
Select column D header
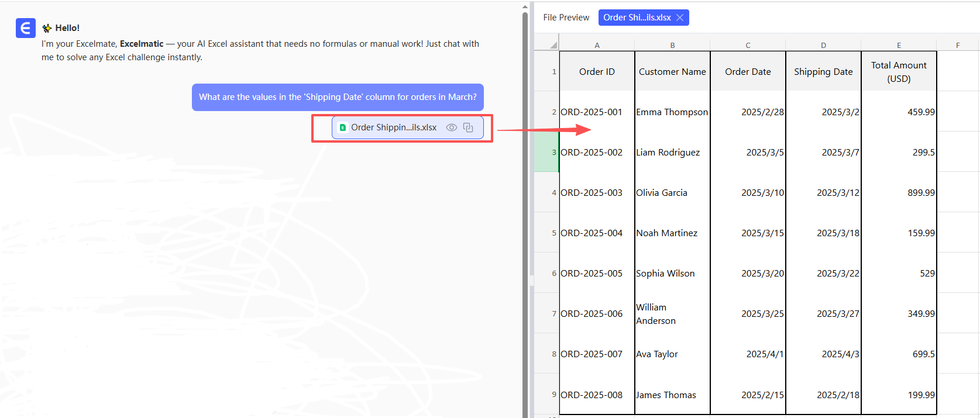pyautogui.click(x=823, y=45)
